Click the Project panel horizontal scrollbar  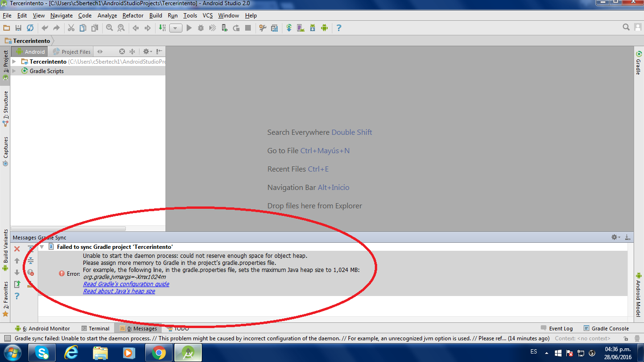click(69, 229)
